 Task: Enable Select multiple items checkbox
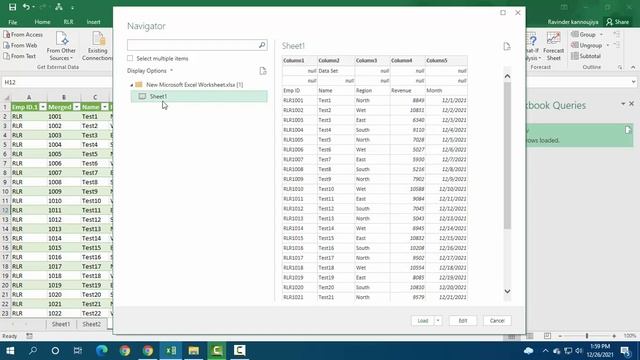130,58
